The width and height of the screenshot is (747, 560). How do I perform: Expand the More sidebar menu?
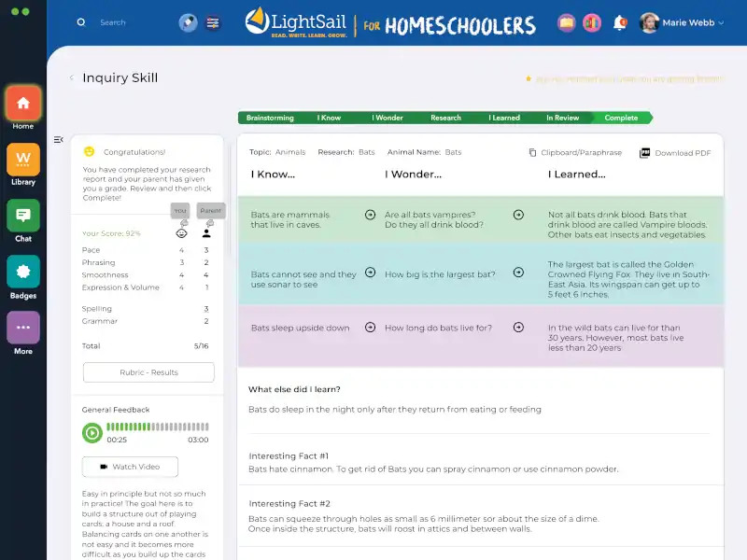click(x=23, y=329)
